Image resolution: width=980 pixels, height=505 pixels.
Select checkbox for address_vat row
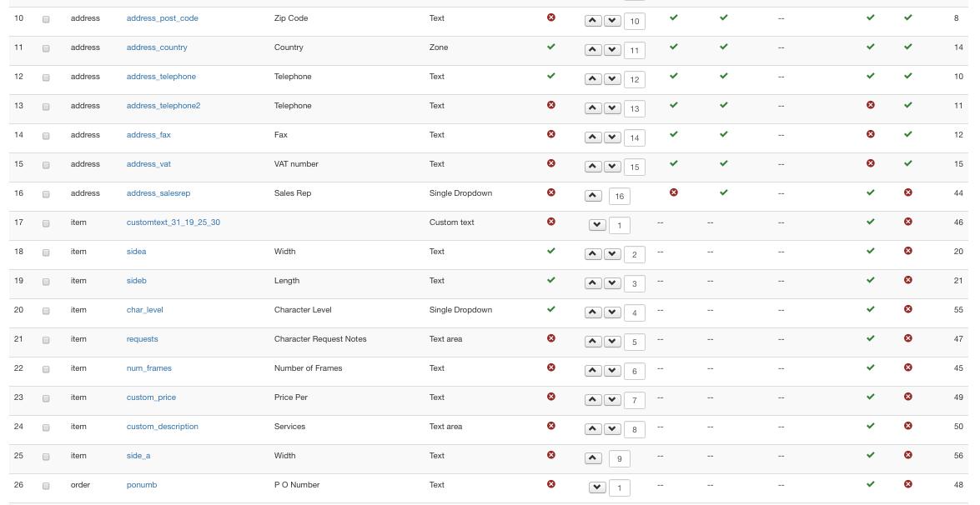pos(46,165)
